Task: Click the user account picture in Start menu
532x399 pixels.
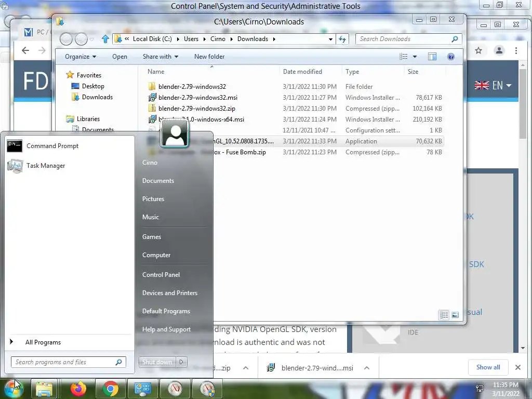Action: coord(175,134)
